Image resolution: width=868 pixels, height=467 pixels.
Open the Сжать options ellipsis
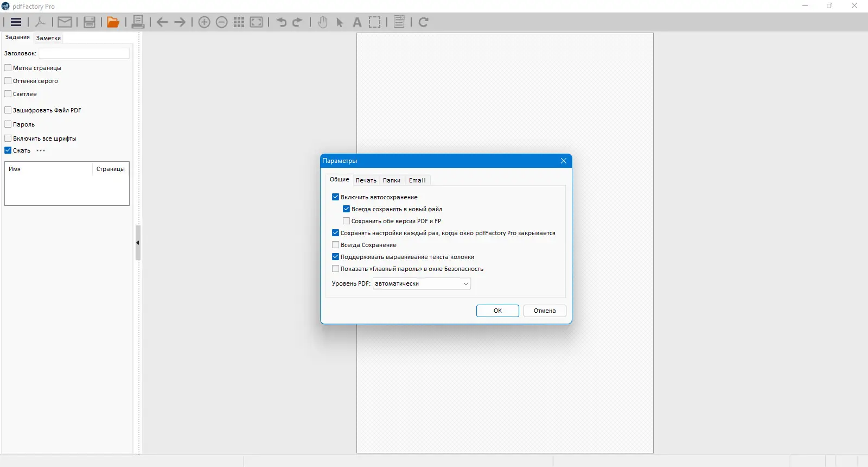coord(41,150)
